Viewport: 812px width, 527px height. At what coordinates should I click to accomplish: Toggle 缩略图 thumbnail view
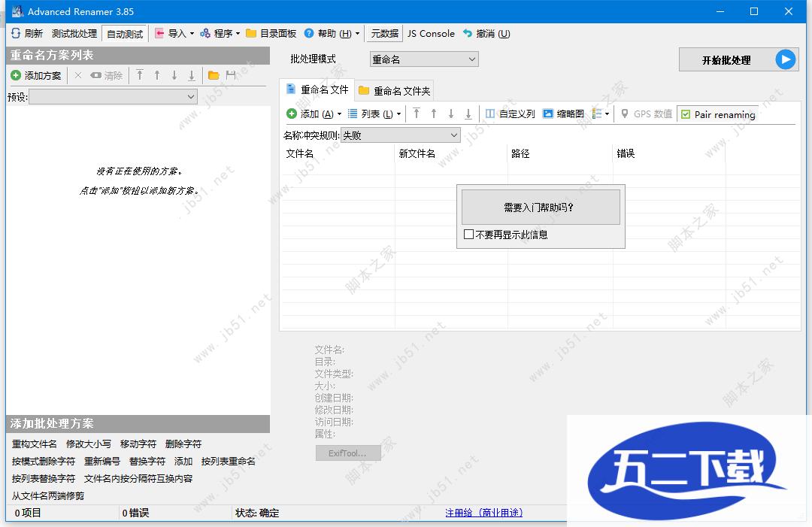pyautogui.click(x=563, y=114)
